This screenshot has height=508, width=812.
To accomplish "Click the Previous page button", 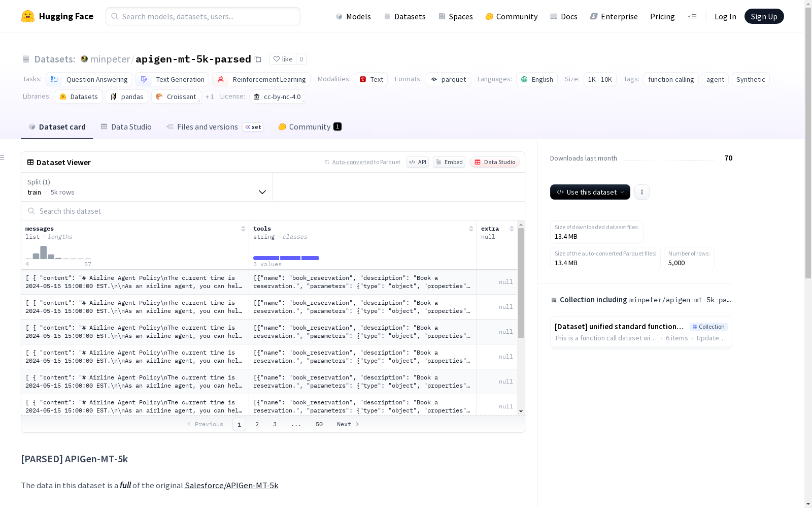I will point(205,424).
